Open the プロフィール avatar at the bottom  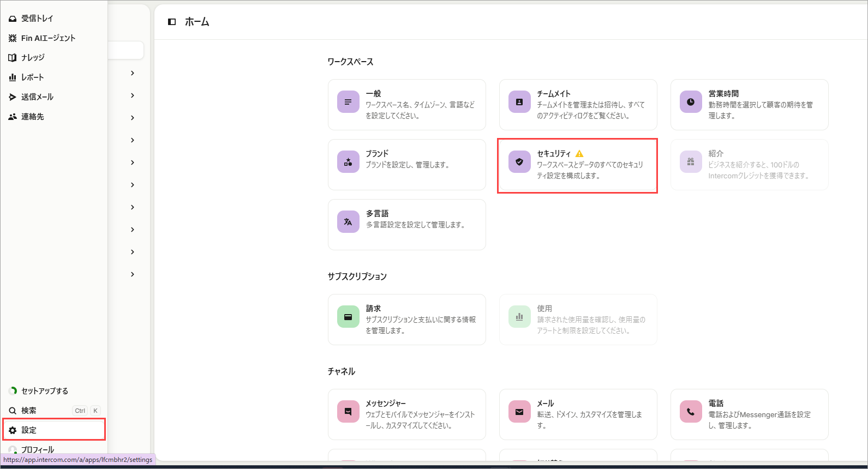[13, 450]
